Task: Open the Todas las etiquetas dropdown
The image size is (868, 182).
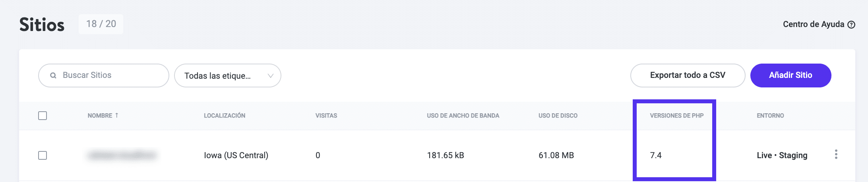Action: click(223, 76)
